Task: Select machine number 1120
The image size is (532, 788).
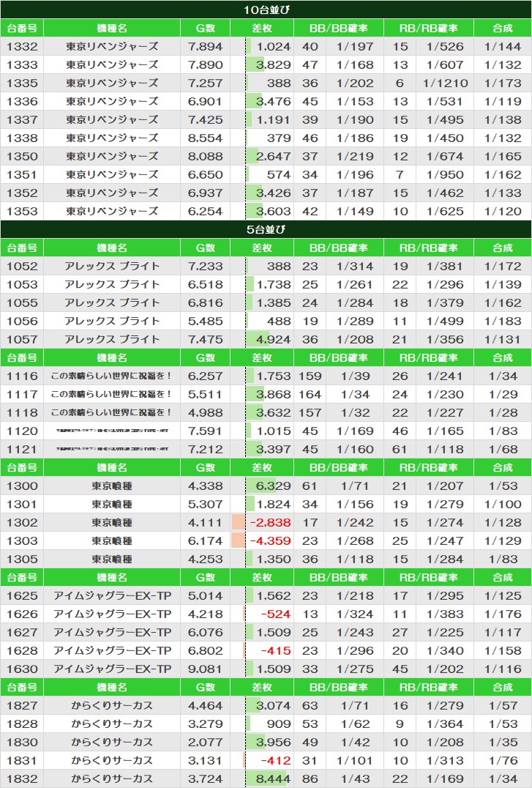Action: pyautogui.click(x=22, y=431)
